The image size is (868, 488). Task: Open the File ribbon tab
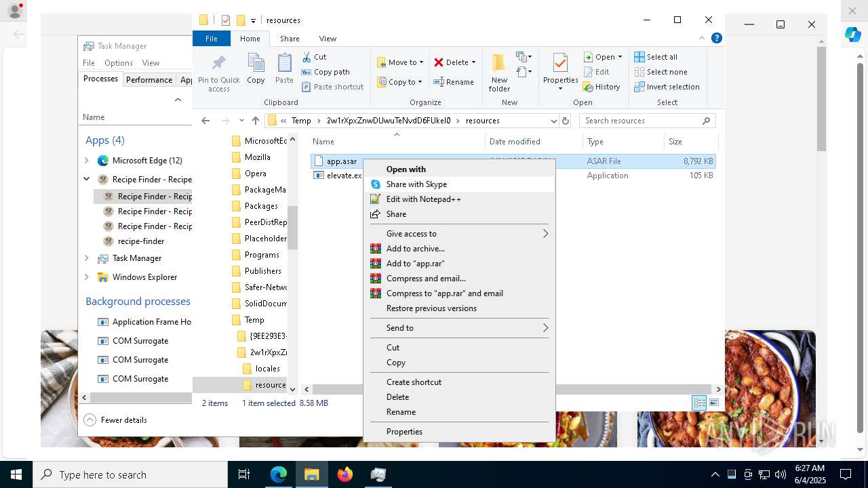point(212,39)
